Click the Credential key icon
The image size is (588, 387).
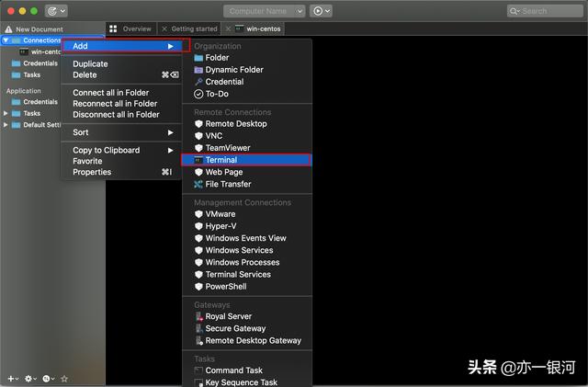(198, 82)
